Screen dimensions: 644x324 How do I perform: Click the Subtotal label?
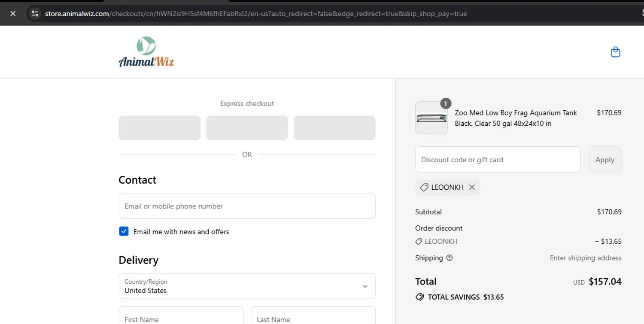(428, 212)
